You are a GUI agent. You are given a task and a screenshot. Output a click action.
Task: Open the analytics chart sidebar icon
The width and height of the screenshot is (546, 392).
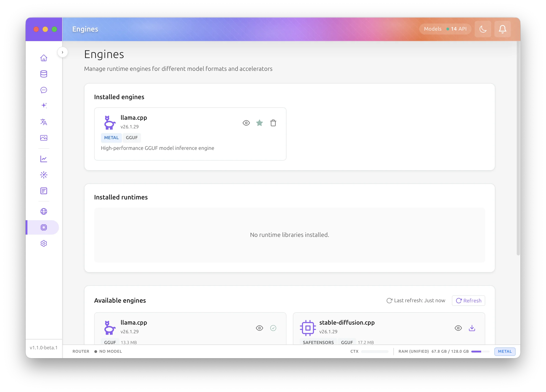pos(44,159)
